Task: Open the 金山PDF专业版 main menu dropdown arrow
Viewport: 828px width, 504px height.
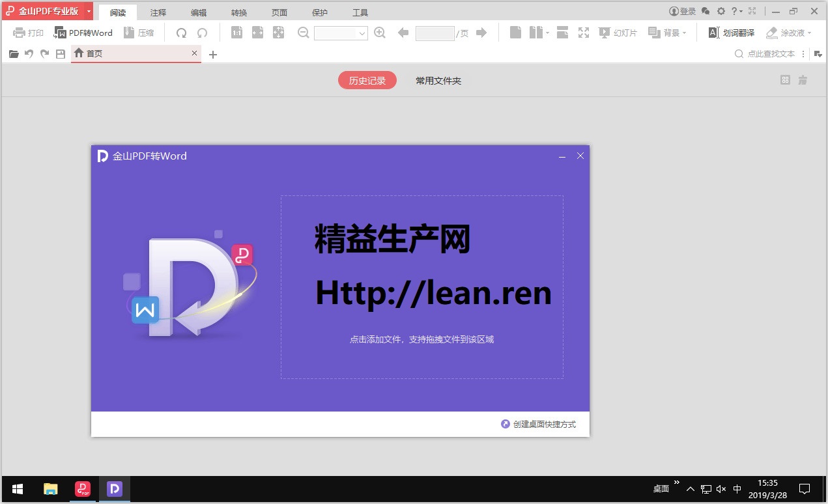Action: (x=89, y=11)
